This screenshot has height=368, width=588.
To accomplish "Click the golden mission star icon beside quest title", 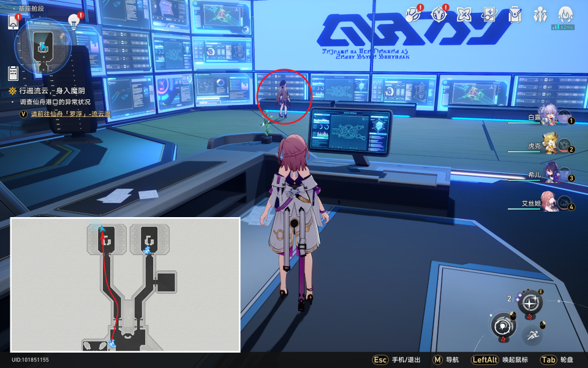I will coord(12,91).
